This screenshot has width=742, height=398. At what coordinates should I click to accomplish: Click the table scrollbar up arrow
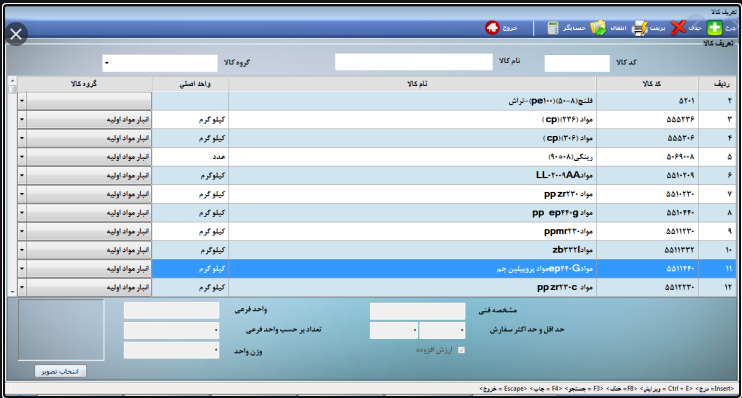pyautogui.click(x=12, y=81)
